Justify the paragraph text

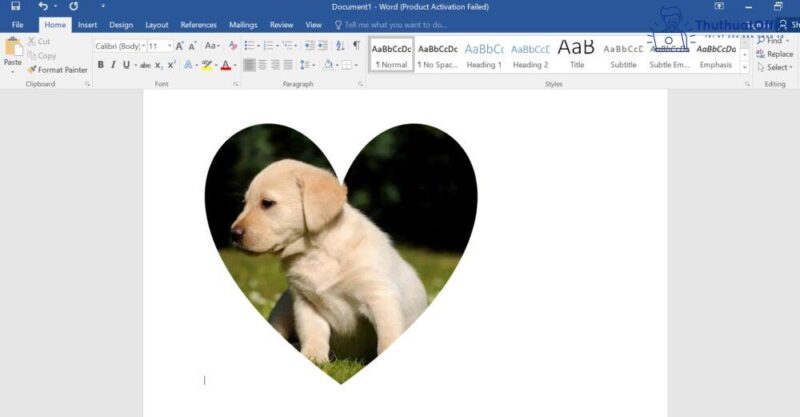pos(288,65)
